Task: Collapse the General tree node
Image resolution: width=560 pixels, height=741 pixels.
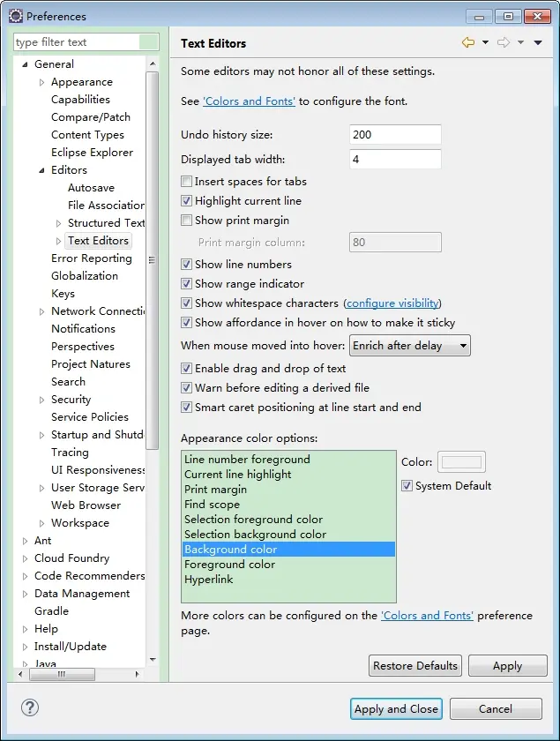Action: point(25,64)
